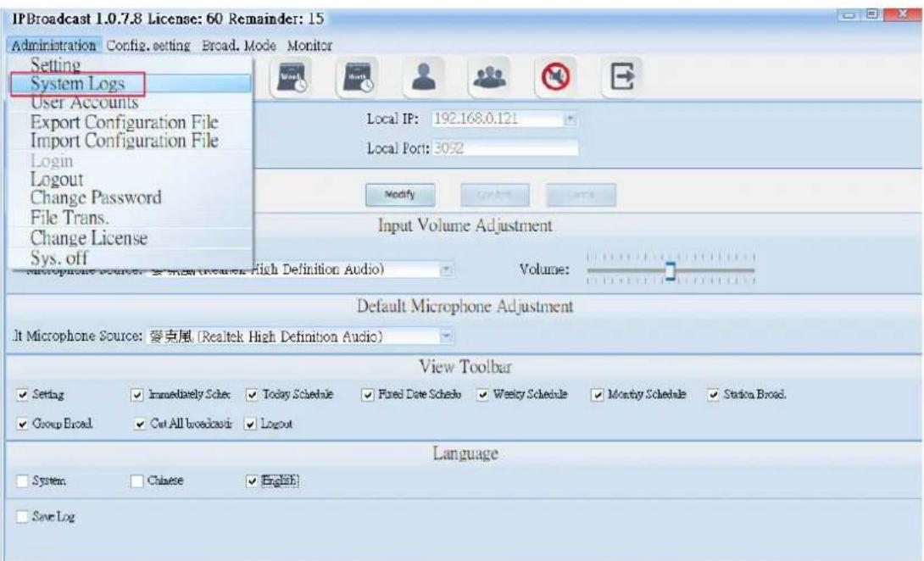Enable the Chinese language checkbox

[x=136, y=480]
